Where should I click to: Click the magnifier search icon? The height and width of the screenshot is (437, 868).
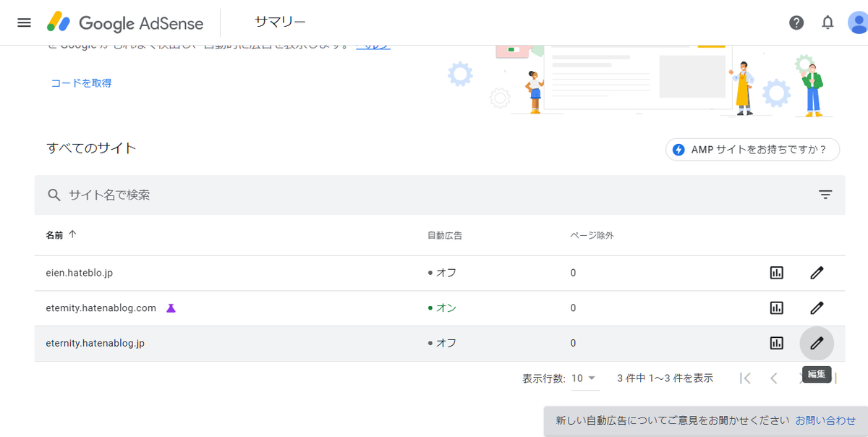pos(54,195)
